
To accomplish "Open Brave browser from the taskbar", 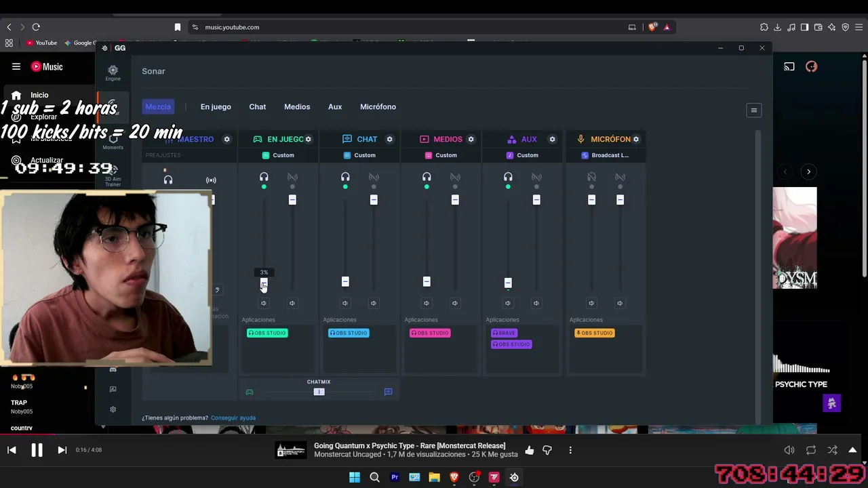I will [454, 477].
